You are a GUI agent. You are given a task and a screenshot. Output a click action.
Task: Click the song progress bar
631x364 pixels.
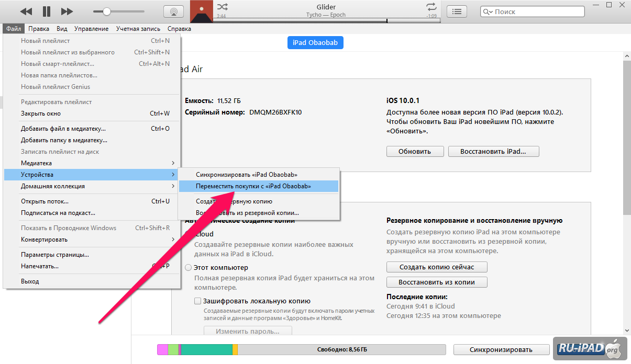click(327, 21)
